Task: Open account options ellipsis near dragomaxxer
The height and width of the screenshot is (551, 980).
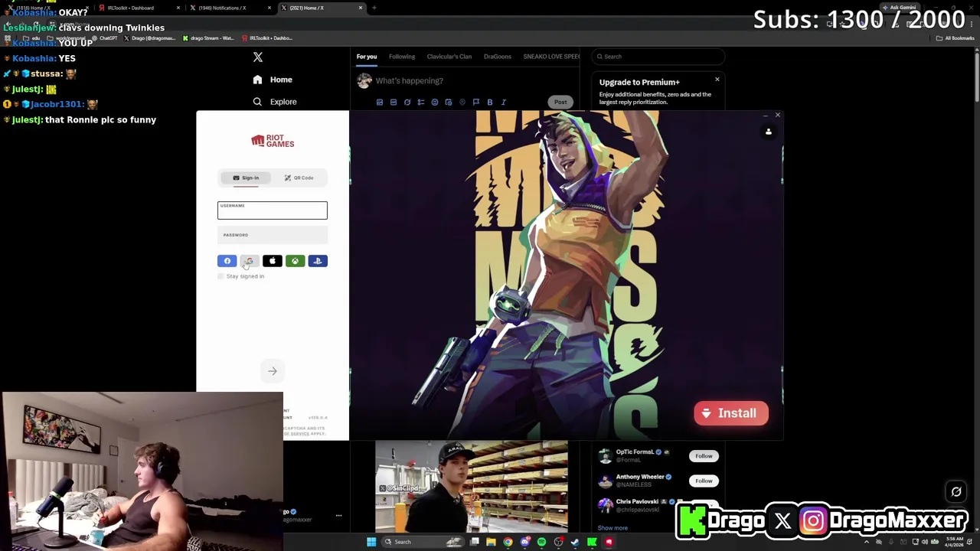Action: 338,516
